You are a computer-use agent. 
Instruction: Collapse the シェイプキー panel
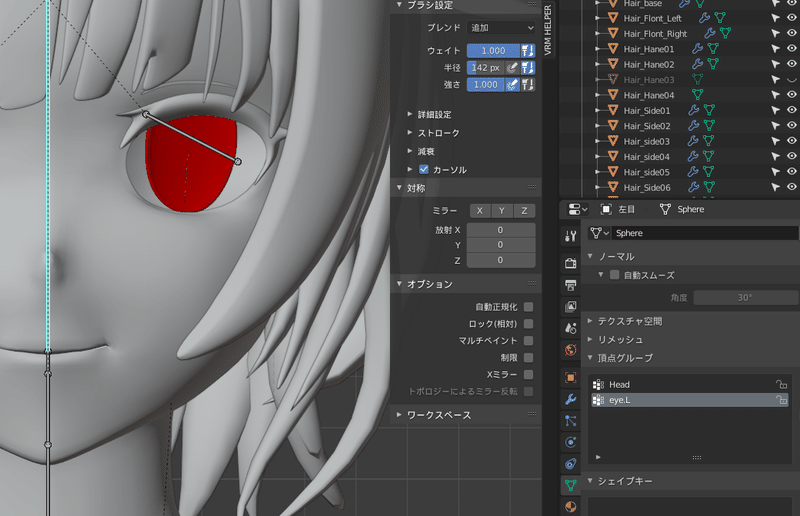pyautogui.click(x=590, y=481)
